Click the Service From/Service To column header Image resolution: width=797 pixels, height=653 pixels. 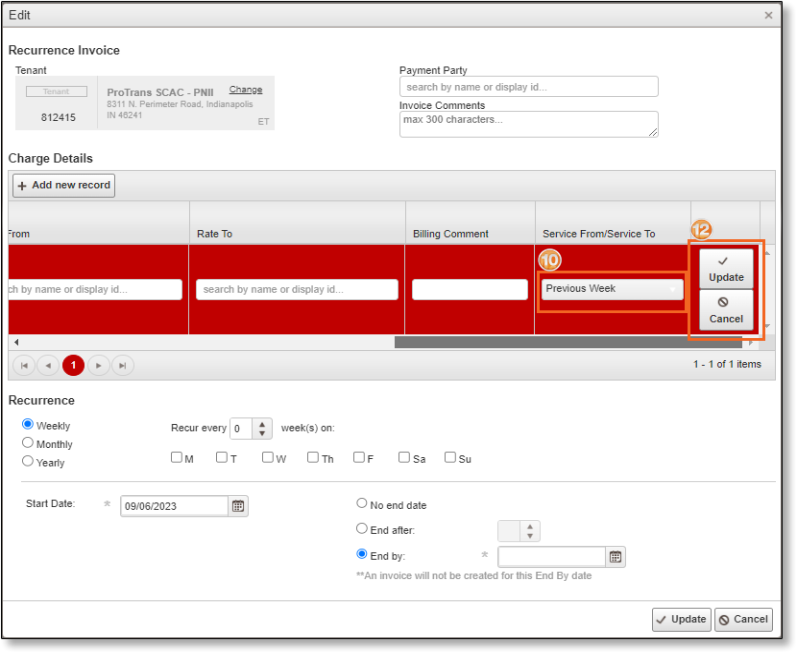(x=599, y=234)
